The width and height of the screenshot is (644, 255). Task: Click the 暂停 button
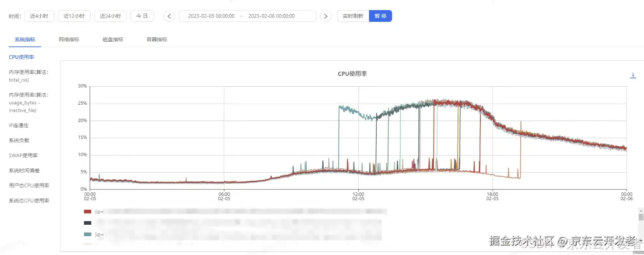pos(381,16)
